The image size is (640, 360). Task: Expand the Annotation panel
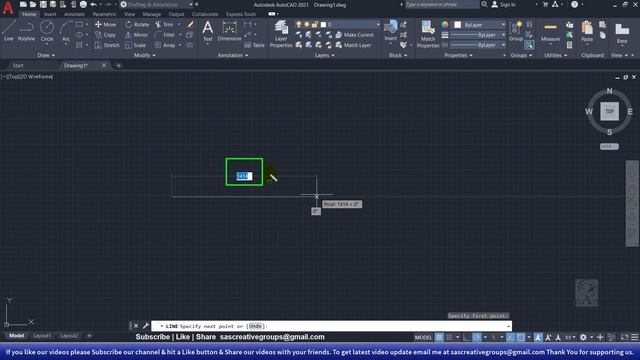pos(233,55)
